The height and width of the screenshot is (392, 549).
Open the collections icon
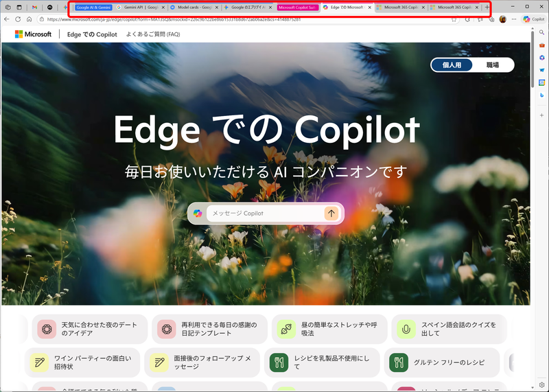point(491,20)
